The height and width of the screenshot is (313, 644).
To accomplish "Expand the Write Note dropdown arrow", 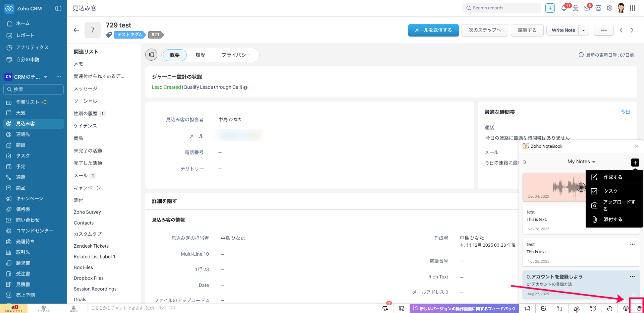I will [584, 30].
